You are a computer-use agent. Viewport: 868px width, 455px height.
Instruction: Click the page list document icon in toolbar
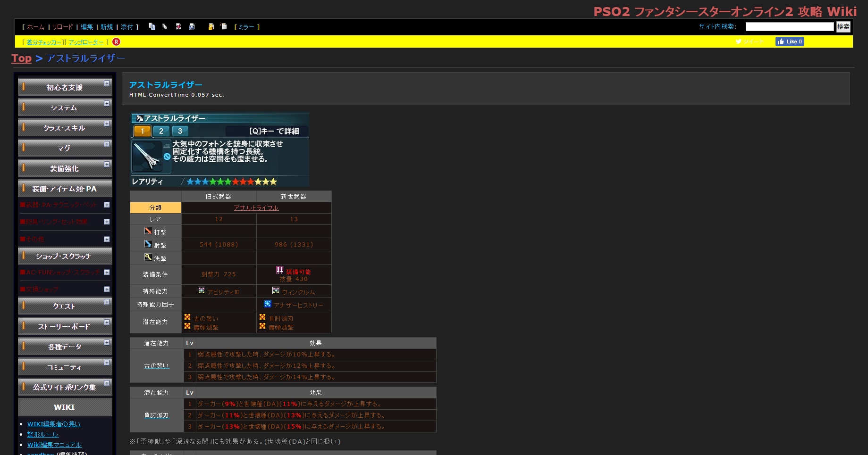(224, 26)
